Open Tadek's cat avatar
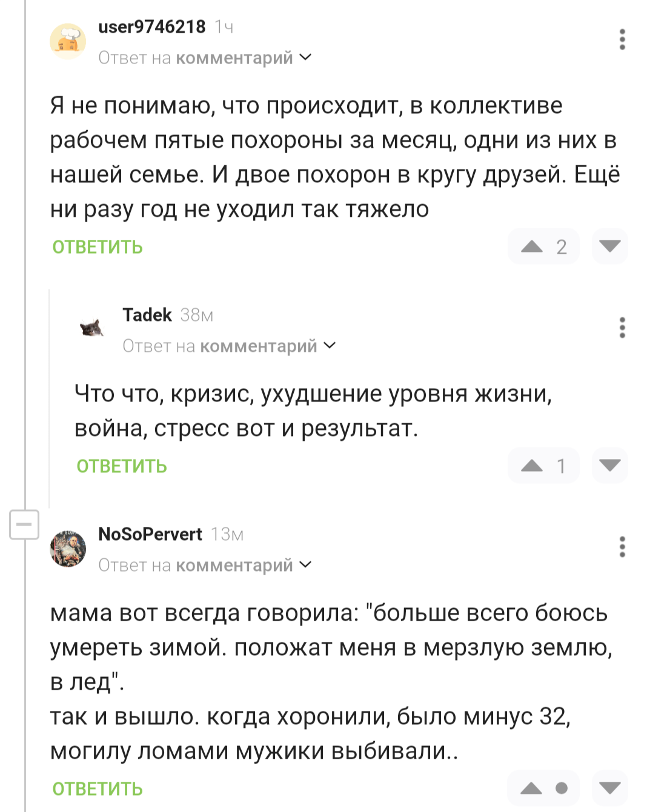 click(92, 329)
